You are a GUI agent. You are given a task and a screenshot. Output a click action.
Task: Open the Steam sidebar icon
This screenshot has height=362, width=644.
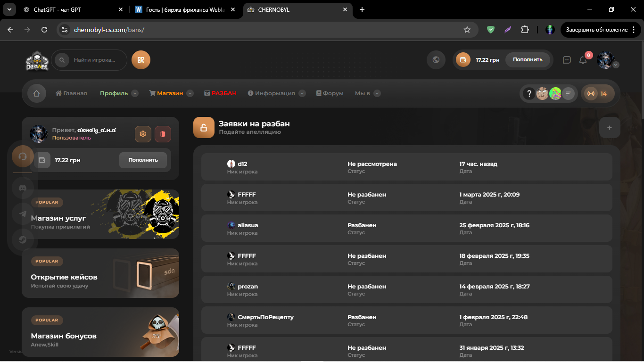23,239
